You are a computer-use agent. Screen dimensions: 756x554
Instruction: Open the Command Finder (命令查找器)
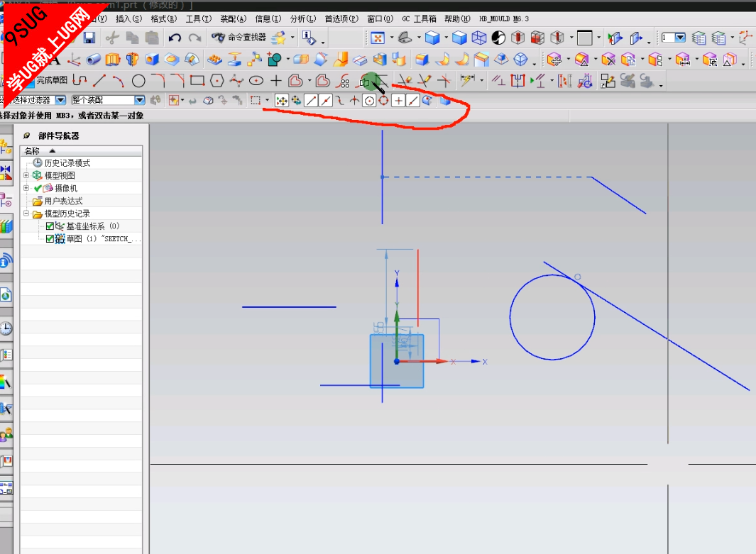[239, 38]
